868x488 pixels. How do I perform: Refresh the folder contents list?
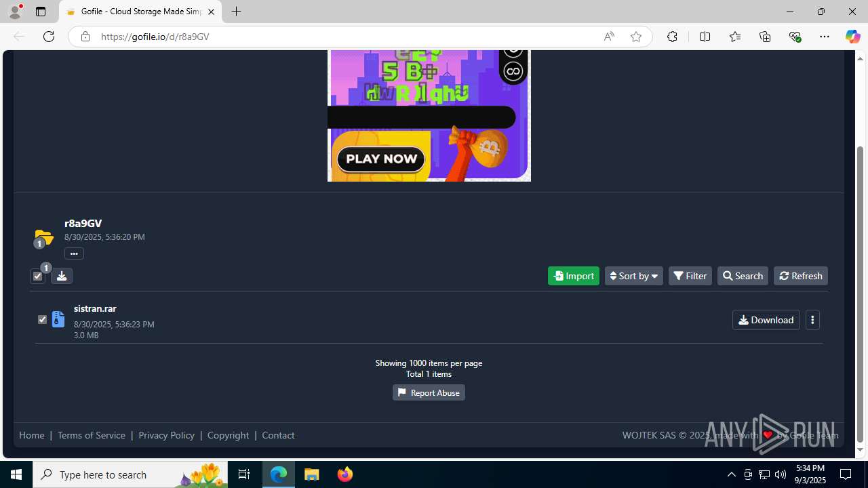click(x=801, y=276)
